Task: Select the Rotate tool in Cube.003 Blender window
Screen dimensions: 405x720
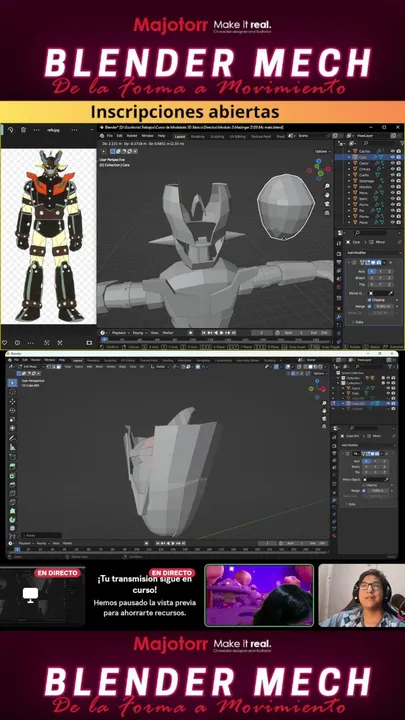Action: [12, 411]
